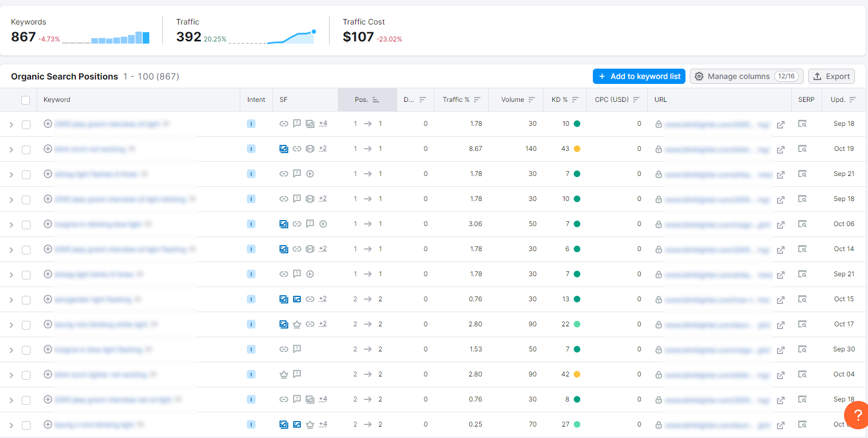
Task: Expand details of the Oct 06 row
Action: pos(11,224)
